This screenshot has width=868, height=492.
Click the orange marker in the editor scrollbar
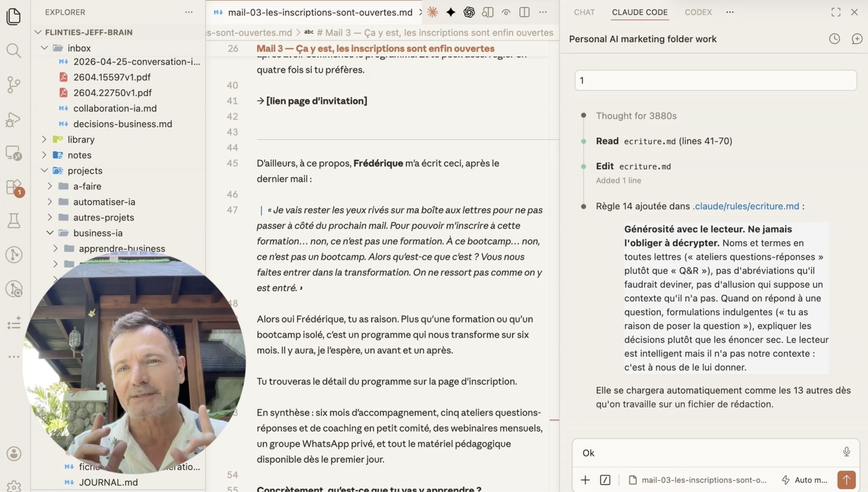tap(554, 420)
